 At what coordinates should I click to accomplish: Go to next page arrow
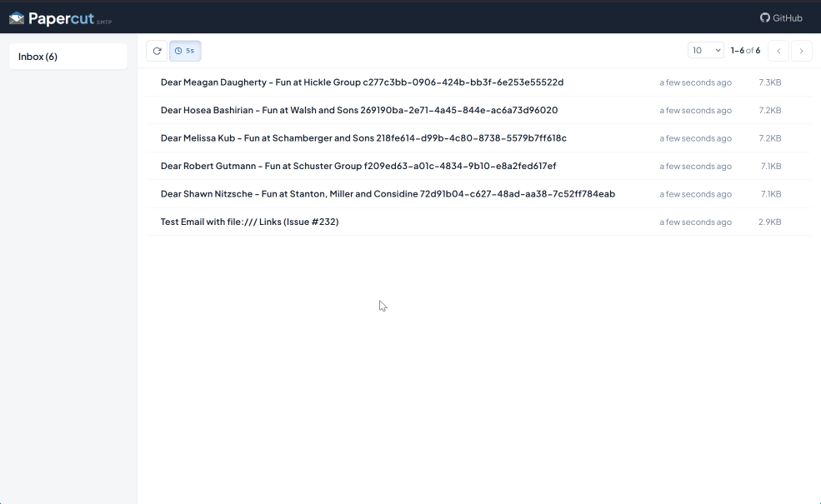tap(801, 51)
